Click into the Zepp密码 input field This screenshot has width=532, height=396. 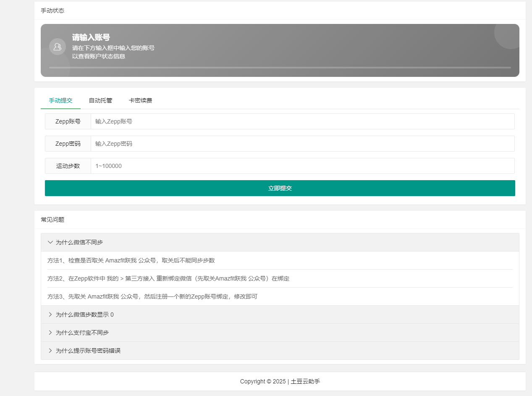(302, 144)
